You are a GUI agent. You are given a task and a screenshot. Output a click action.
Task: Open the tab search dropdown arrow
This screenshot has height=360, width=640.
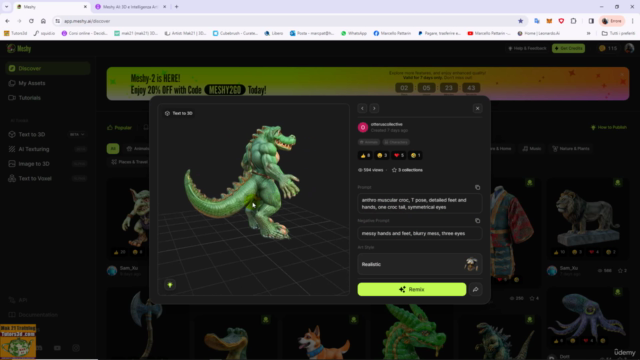[7, 7]
